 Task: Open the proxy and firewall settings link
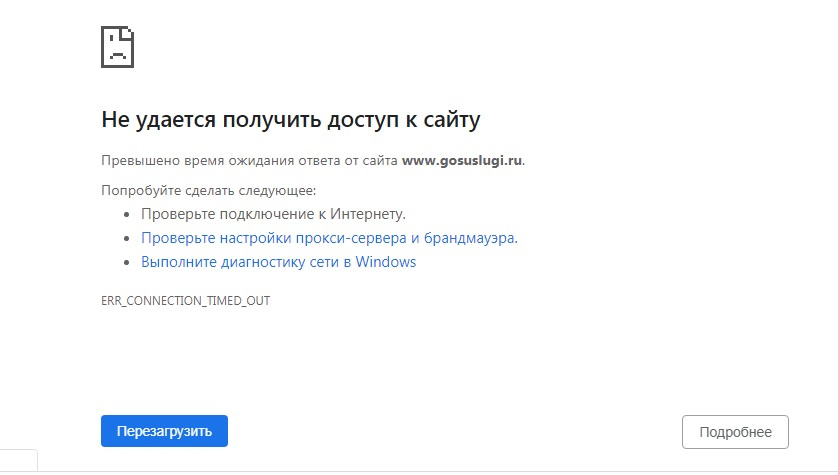click(329, 238)
